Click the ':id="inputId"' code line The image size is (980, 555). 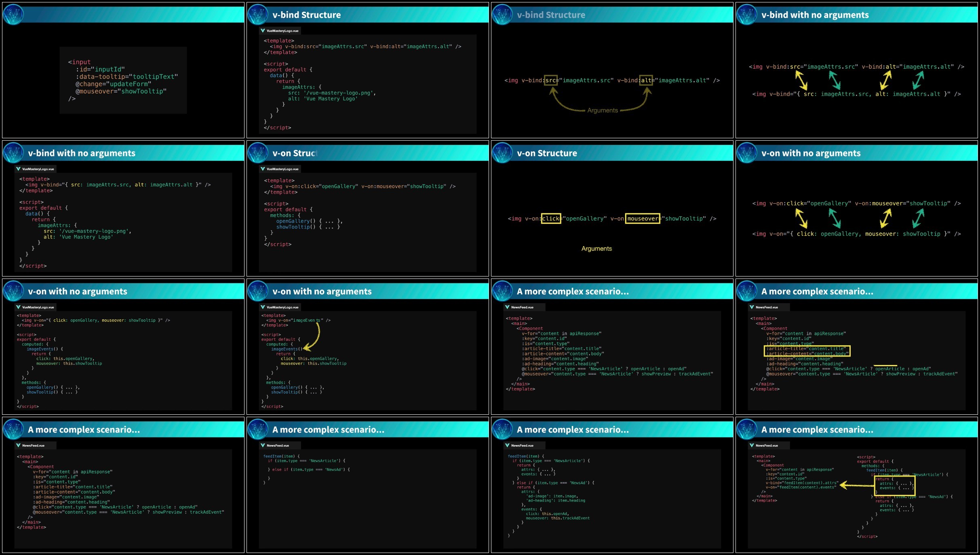(x=100, y=70)
